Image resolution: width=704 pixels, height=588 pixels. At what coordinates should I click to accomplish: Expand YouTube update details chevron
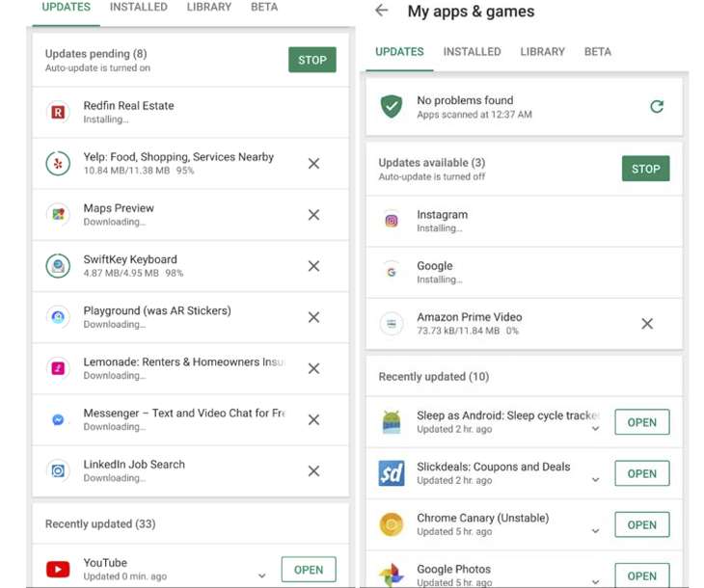(261, 576)
